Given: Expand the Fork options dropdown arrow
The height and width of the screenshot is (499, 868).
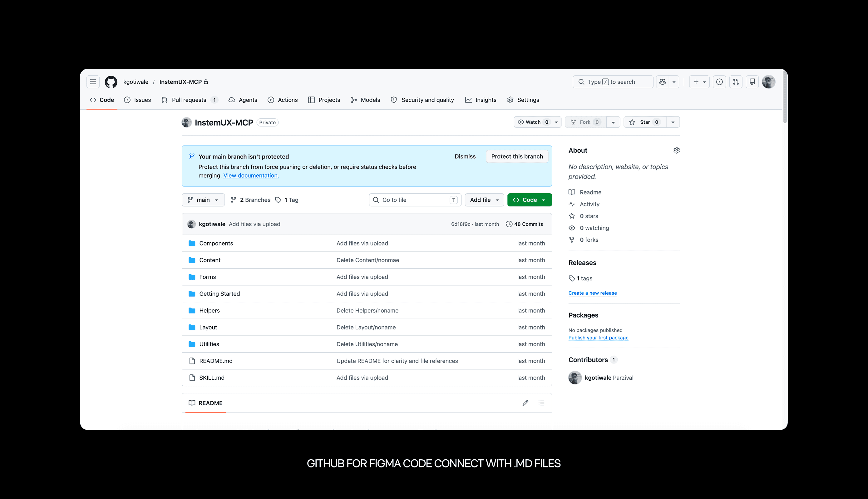Looking at the screenshot, I should (x=614, y=122).
